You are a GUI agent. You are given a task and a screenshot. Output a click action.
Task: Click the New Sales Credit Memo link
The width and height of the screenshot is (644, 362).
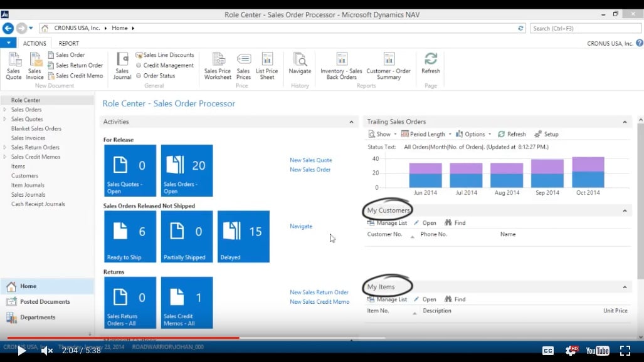tap(319, 302)
